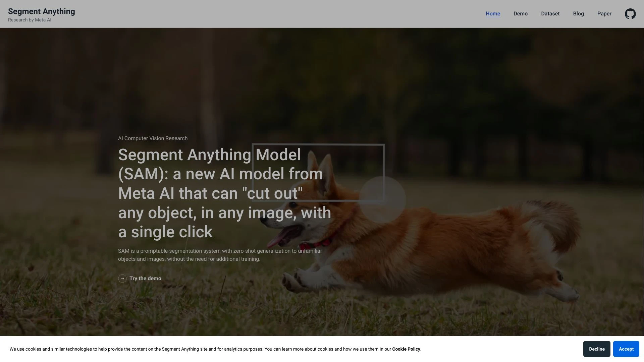The height and width of the screenshot is (362, 644).
Task: Open the Dataset page
Action: click(550, 14)
